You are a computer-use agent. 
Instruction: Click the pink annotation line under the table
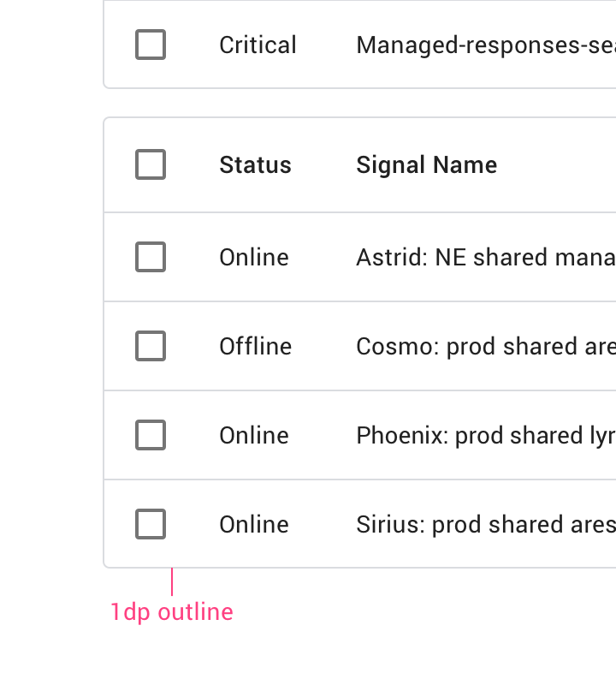coord(172,582)
